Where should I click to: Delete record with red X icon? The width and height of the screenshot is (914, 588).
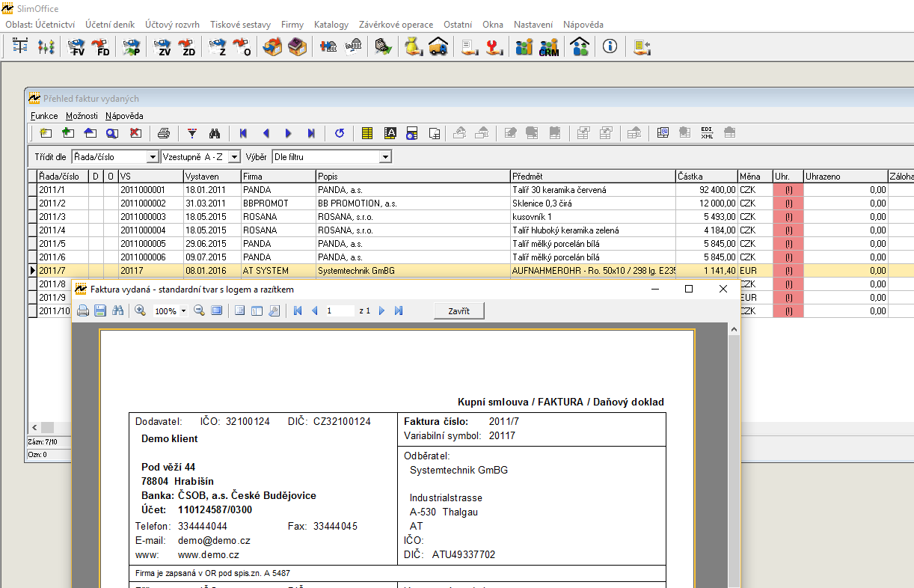(135, 133)
